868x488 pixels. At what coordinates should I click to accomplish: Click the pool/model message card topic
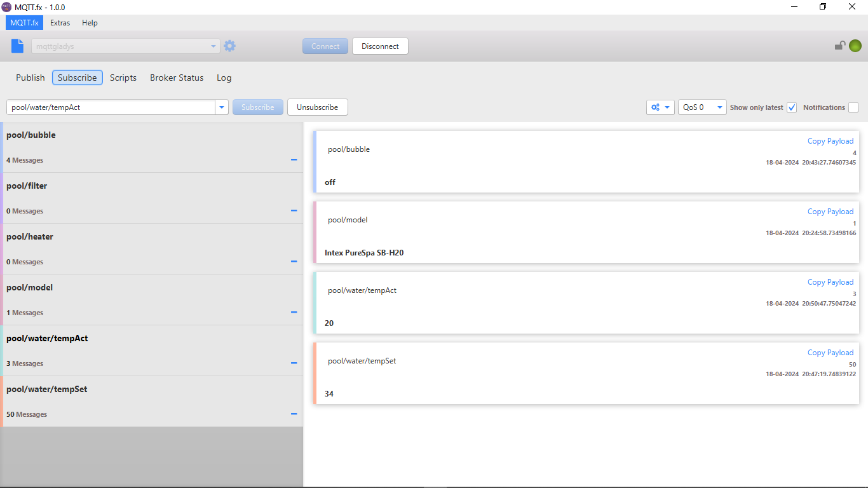point(348,220)
